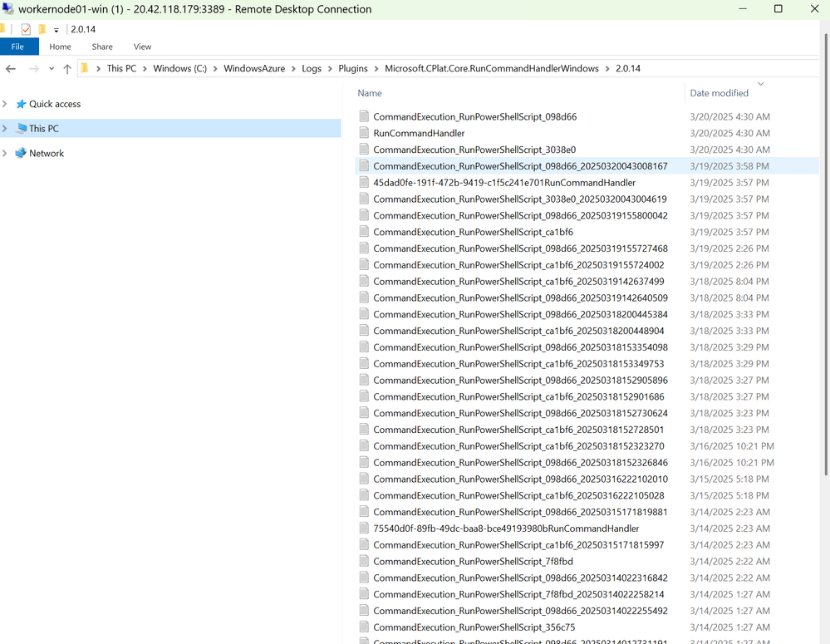Minimize the Remote Desktop Connection window

(x=743, y=8)
